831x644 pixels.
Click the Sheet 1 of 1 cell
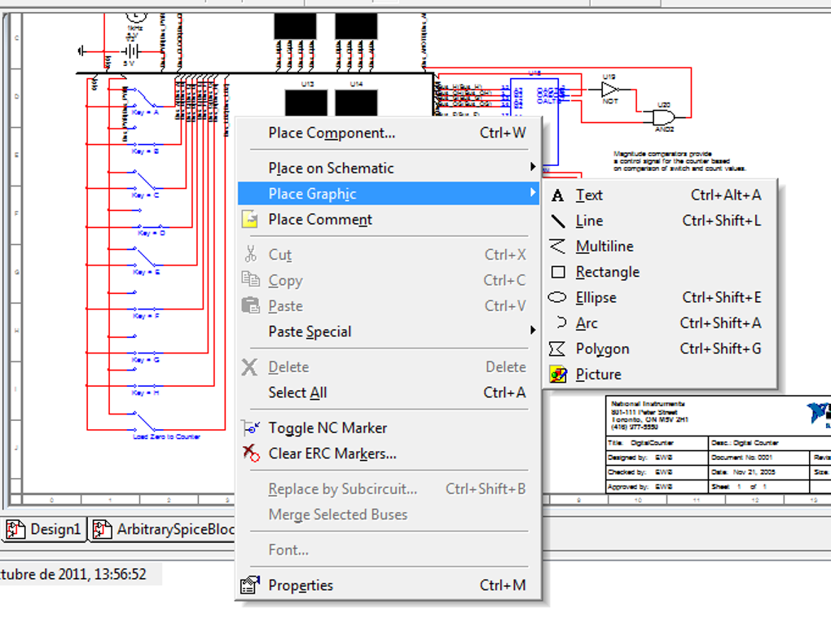point(759,487)
